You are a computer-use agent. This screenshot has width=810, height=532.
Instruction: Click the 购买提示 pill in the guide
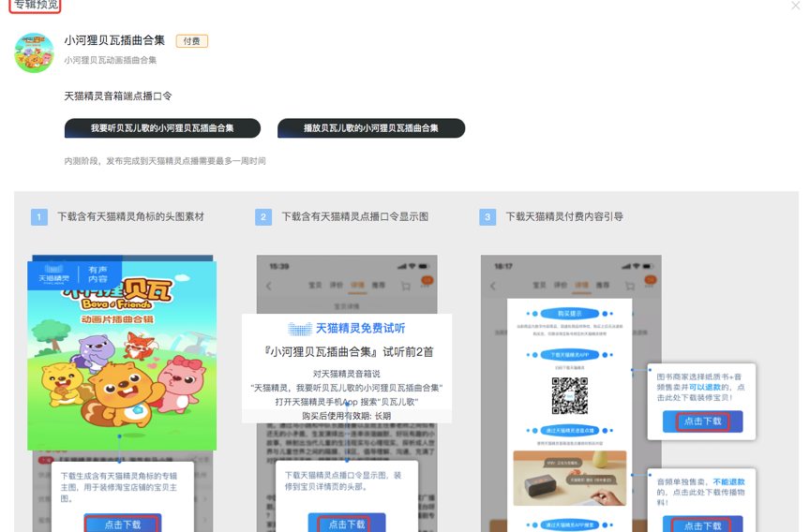[x=569, y=314]
